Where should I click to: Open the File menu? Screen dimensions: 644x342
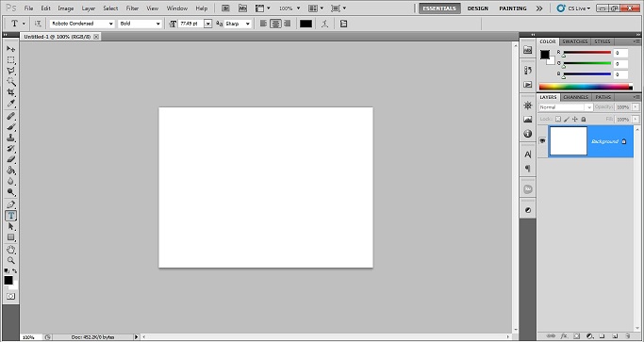(x=28, y=8)
